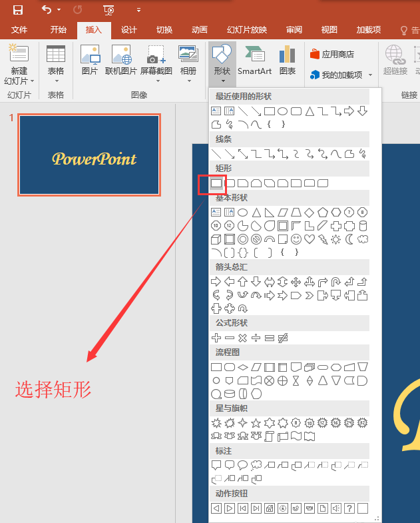Open Customize Quick Access Toolbar dropdown
The width and height of the screenshot is (420, 523).
[x=138, y=10]
